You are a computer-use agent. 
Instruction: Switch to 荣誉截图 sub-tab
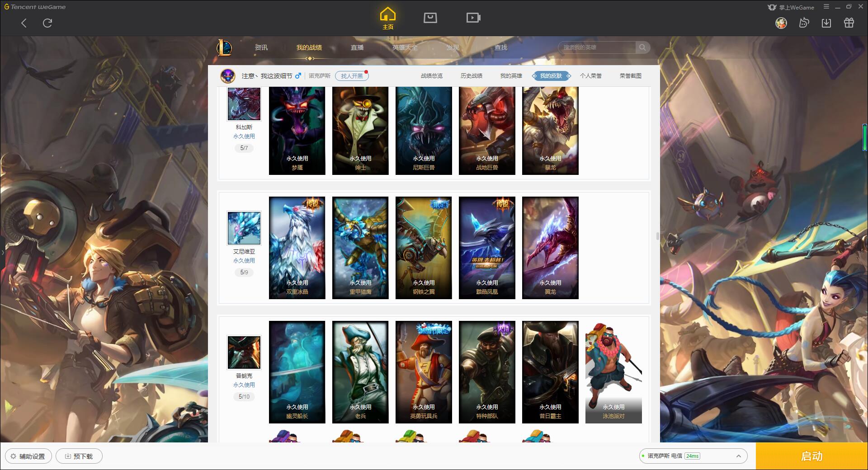click(x=631, y=76)
